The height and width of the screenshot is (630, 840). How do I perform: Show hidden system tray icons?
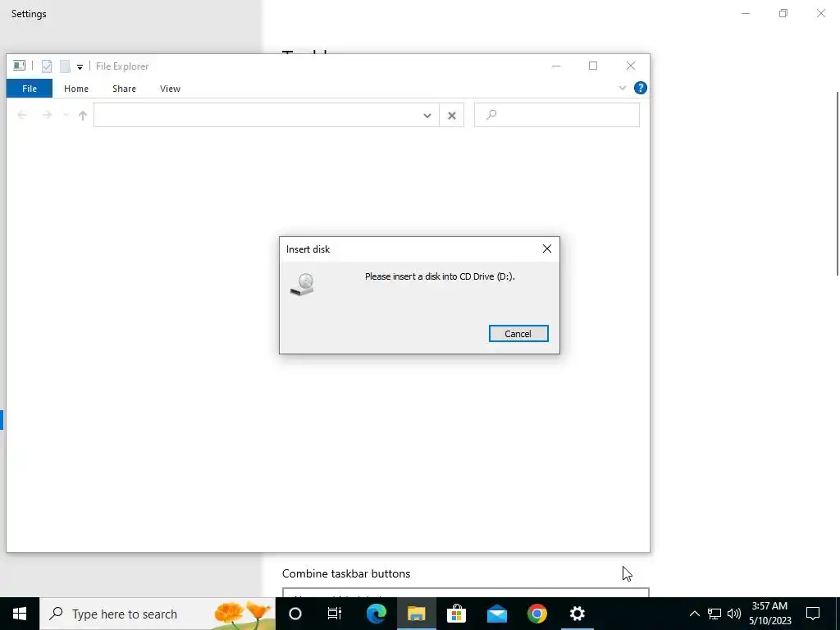pos(694,614)
